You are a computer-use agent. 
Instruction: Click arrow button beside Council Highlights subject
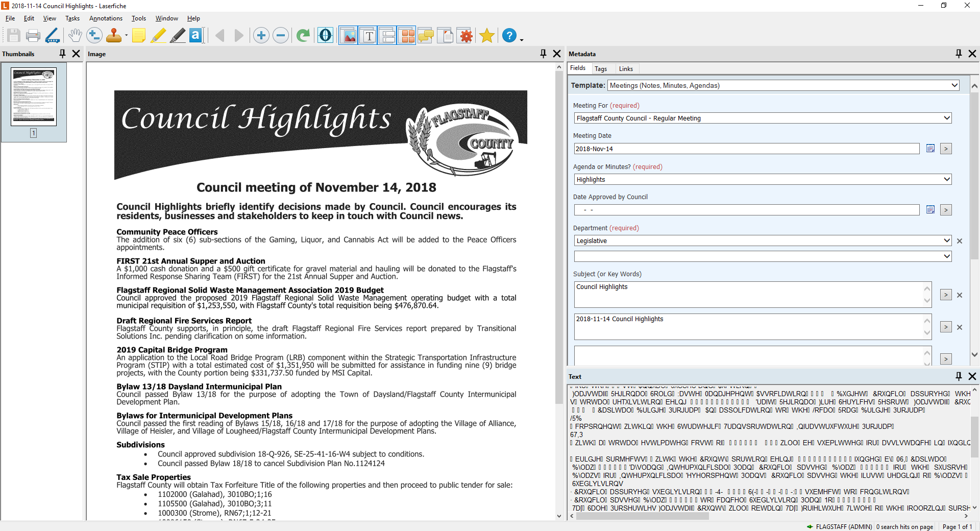946,295
